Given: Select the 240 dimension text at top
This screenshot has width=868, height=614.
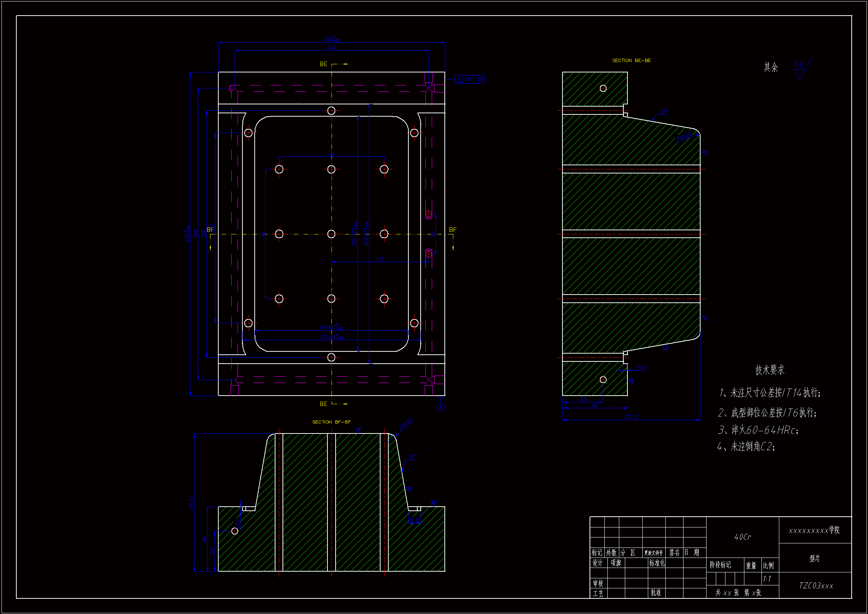Looking at the screenshot, I should tap(332, 48).
